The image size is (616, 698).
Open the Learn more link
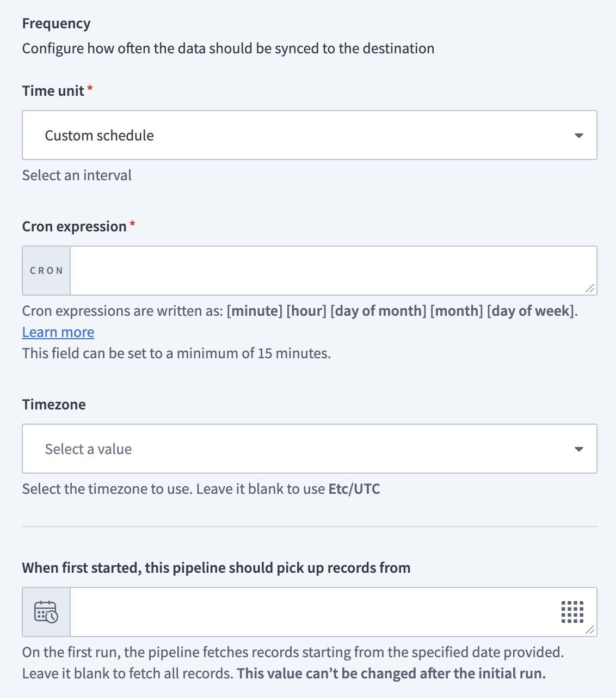58,332
